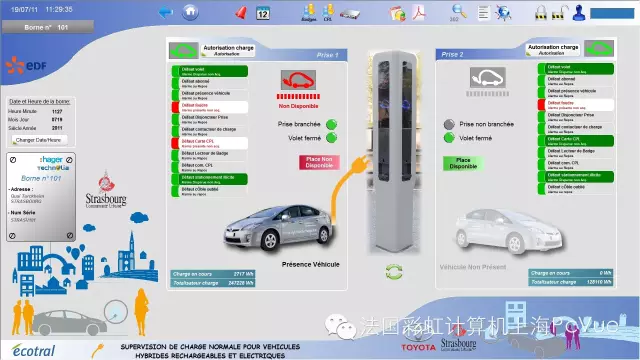The image size is (640, 360).
Task: Open the PDF export icon
Action: coord(419,12)
